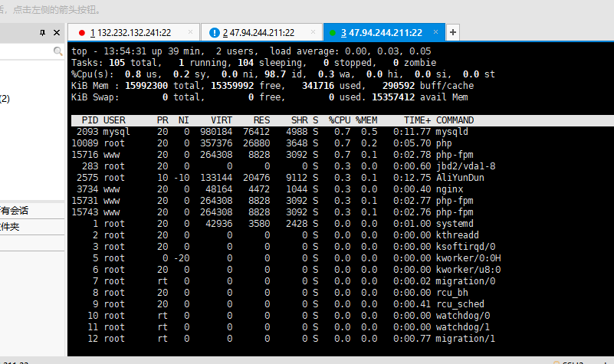Click the %CPU column header
This screenshot has width=614, height=364.
click(x=340, y=120)
